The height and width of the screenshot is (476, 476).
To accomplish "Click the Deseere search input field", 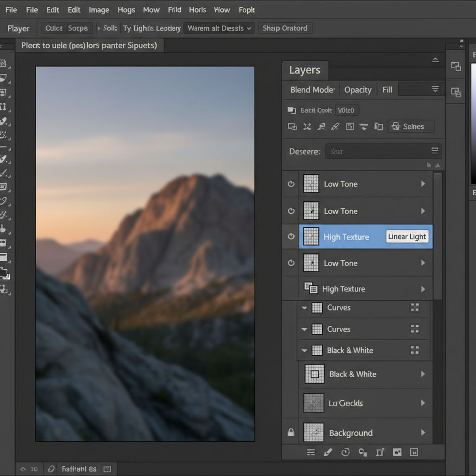I will point(379,151).
